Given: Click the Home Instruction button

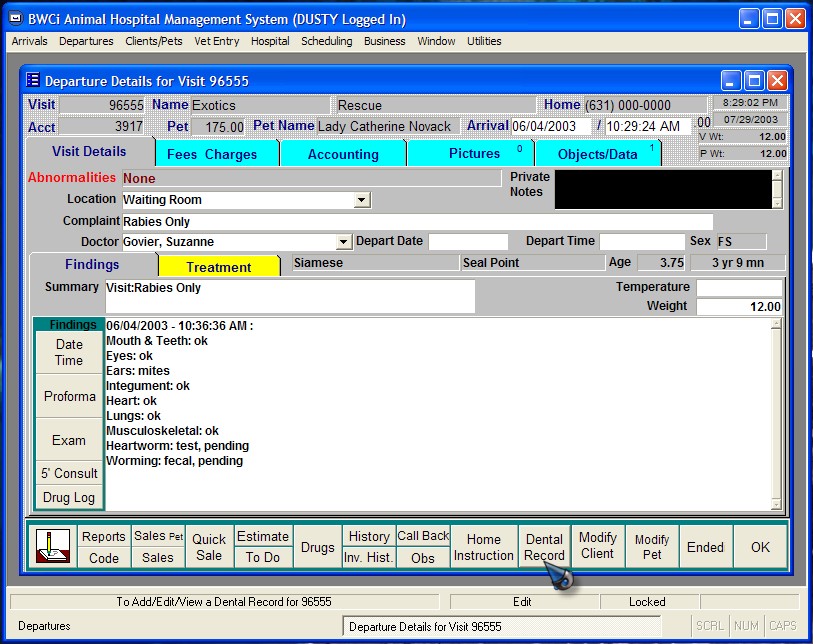Looking at the screenshot, I should click(484, 547).
